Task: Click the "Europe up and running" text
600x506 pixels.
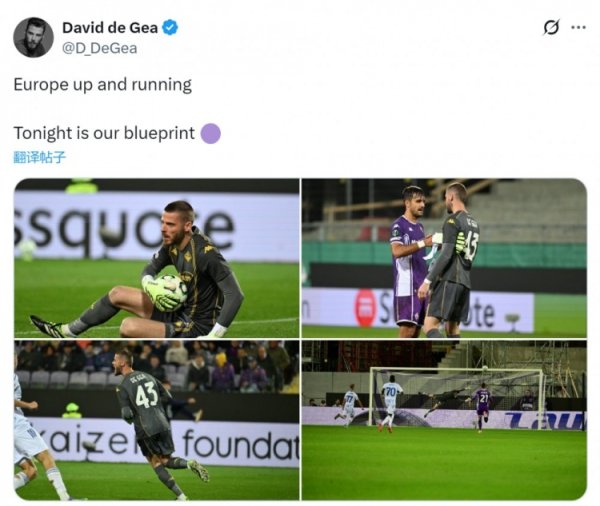Action: pyautogui.click(x=103, y=85)
